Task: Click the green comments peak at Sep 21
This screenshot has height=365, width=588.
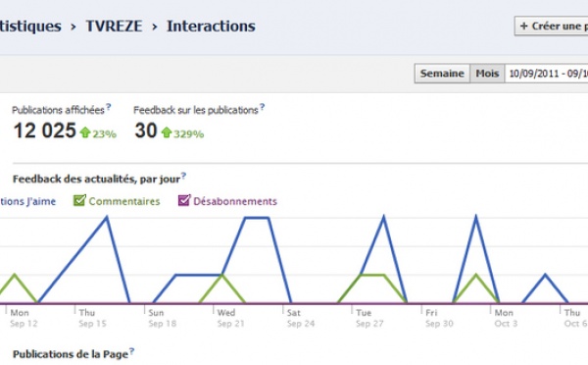Action: tap(222, 276)
